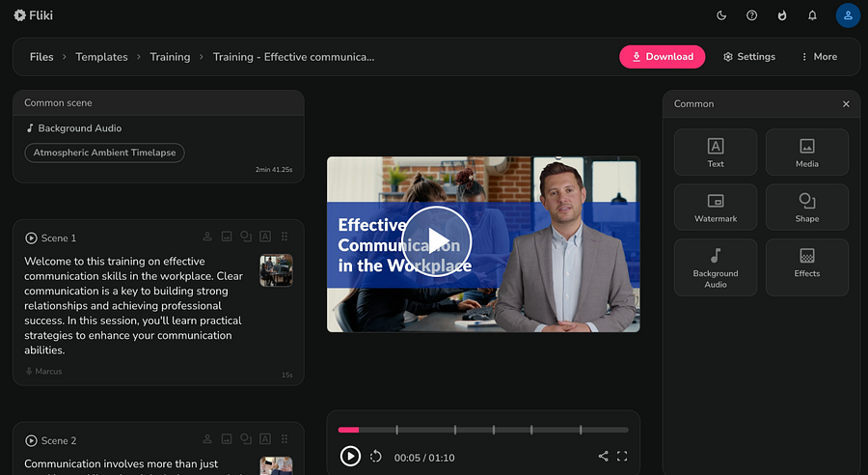The height and width of the screenshot is (475, 868).
Task: Click Scene 1 avatar person icon
Action: 207,237
